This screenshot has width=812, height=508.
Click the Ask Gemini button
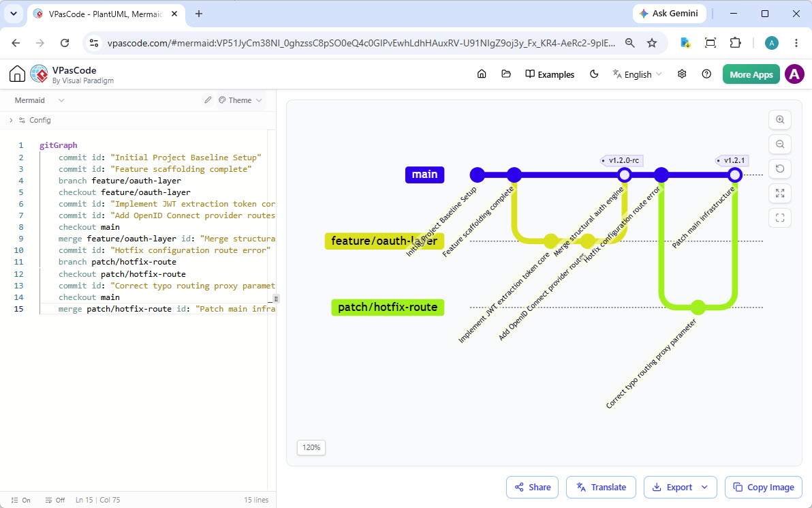(669, 14)
